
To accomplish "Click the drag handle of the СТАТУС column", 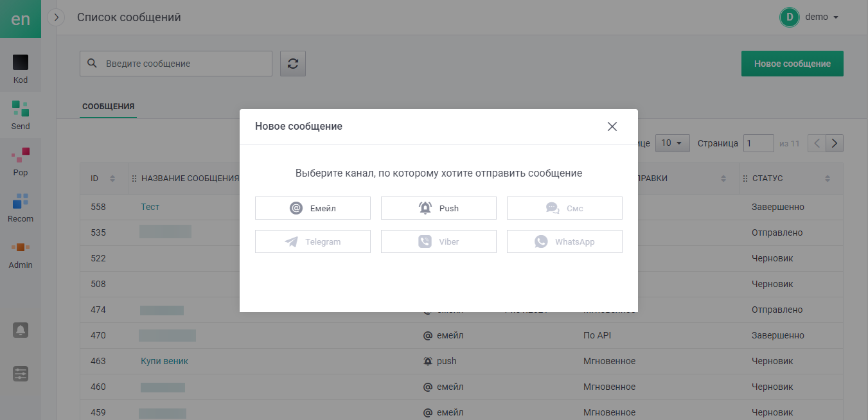I will [x=745, y=179].
